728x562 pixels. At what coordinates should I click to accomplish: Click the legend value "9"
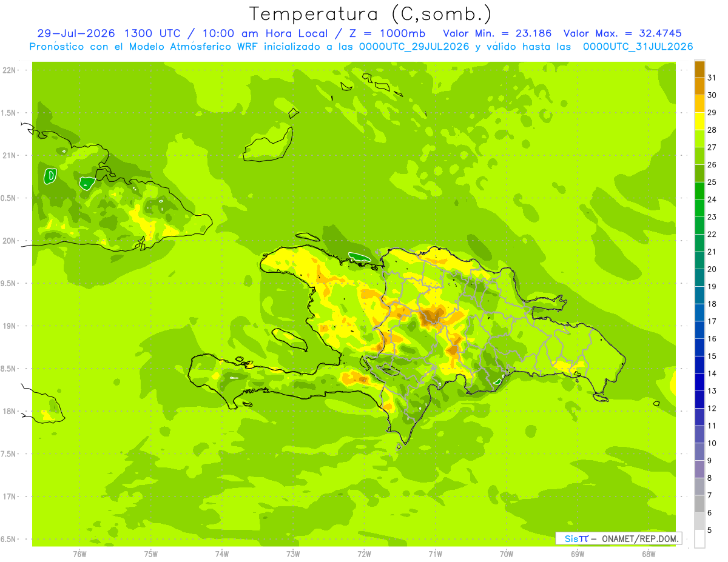coord(710,461)
